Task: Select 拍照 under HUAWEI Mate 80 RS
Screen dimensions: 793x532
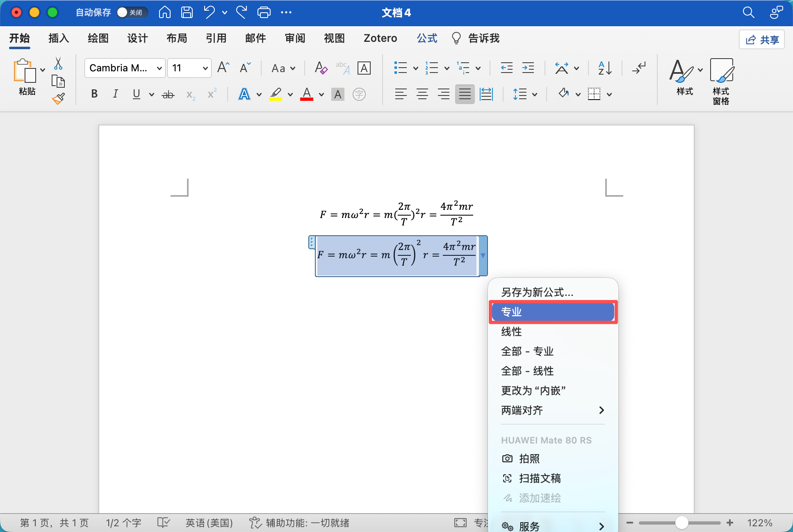Action: coord(529,459)
